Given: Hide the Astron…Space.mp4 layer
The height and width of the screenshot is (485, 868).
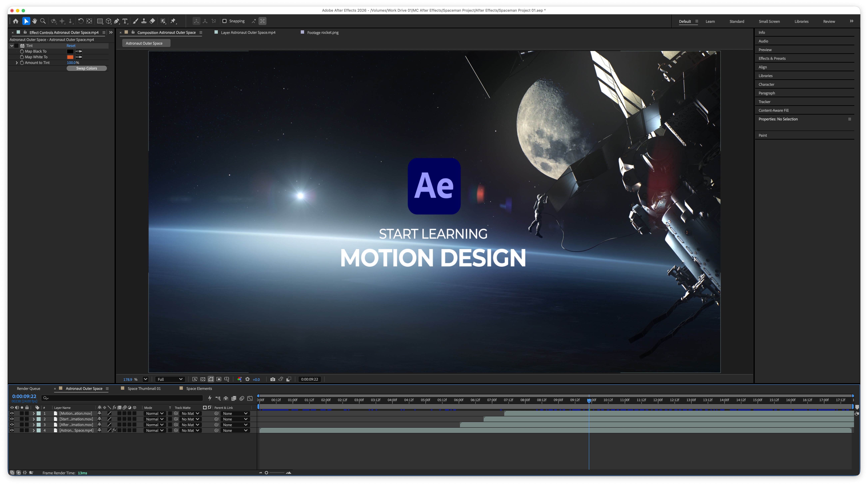Looking at the screenshot, I should (x=12, y=430).
